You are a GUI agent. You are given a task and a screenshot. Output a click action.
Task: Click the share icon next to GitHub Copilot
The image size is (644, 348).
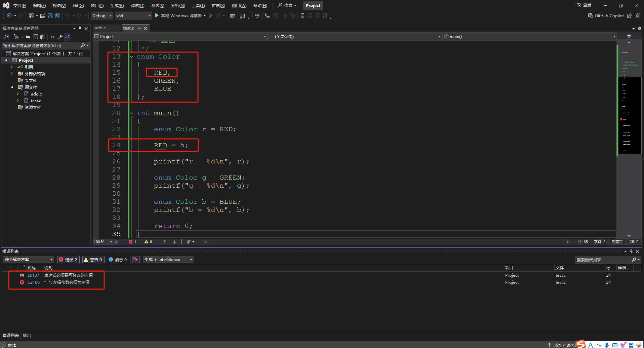[x=630, y=15]
